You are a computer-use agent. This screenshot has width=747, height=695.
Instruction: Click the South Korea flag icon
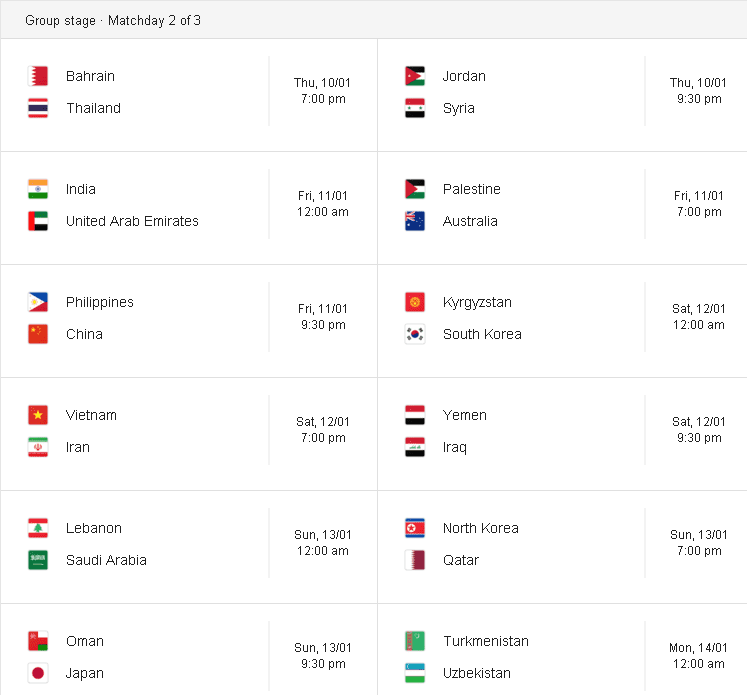[x=415, y=334]
